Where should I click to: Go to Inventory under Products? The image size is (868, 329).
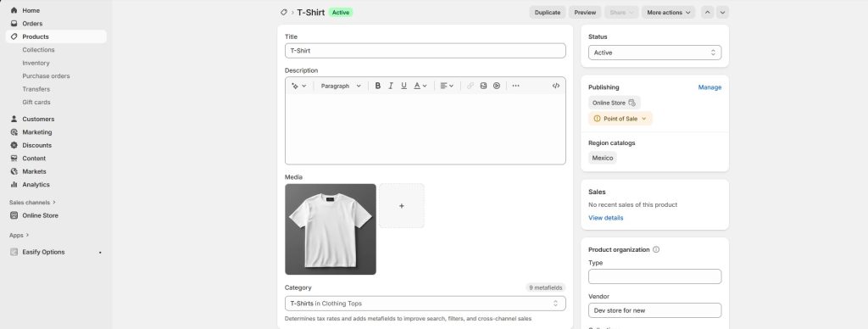point(36,63)
